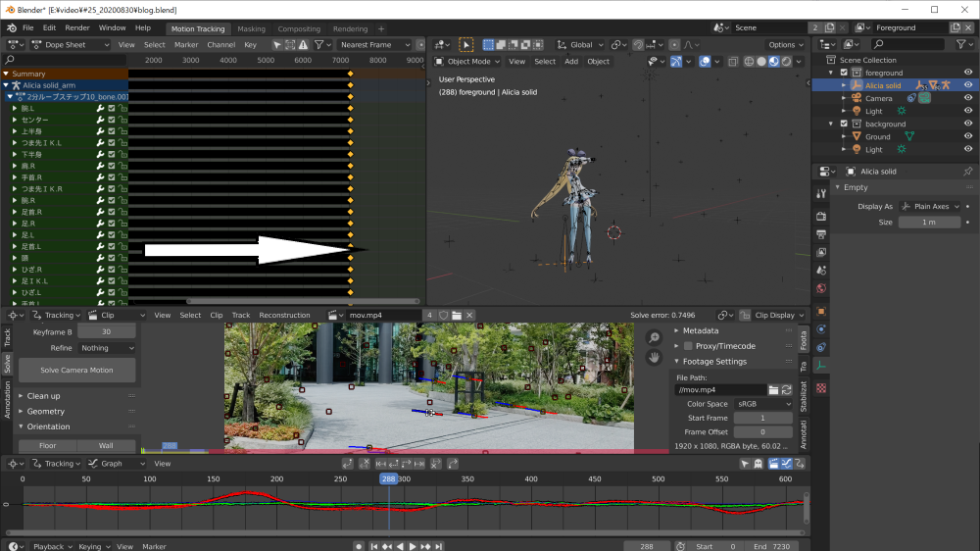Enable the Proxy/Timecode checkbox
The width and height of the screenshot is (980, 551).
tap(688, 346)
